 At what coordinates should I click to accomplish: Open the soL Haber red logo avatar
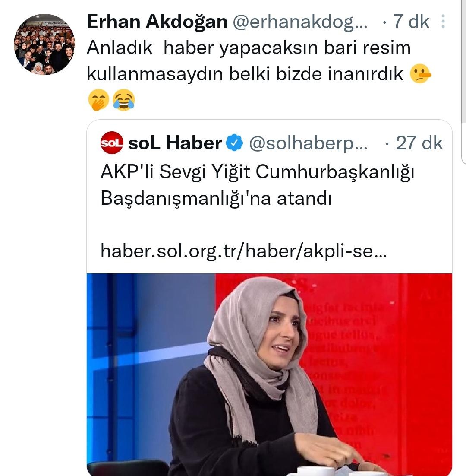(x=112, y=143)
